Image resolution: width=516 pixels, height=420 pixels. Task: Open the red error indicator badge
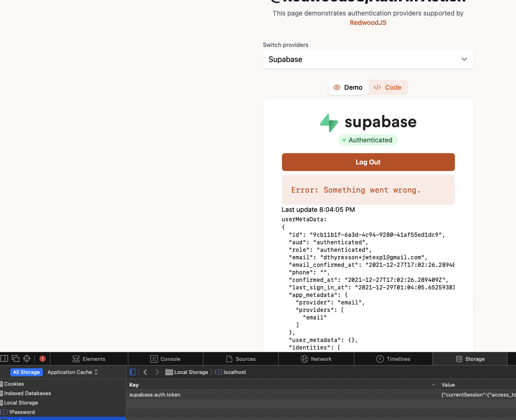pyautogui.click(x=42, y=359)
